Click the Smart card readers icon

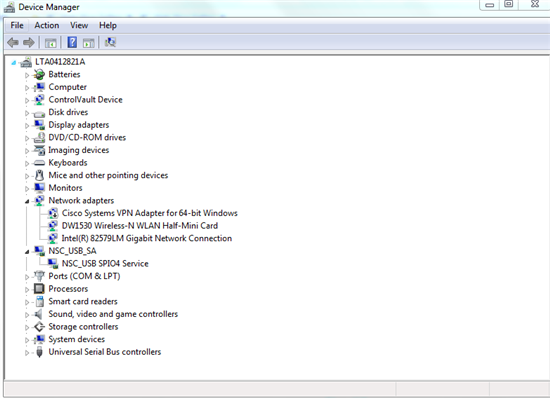point(39,302)
